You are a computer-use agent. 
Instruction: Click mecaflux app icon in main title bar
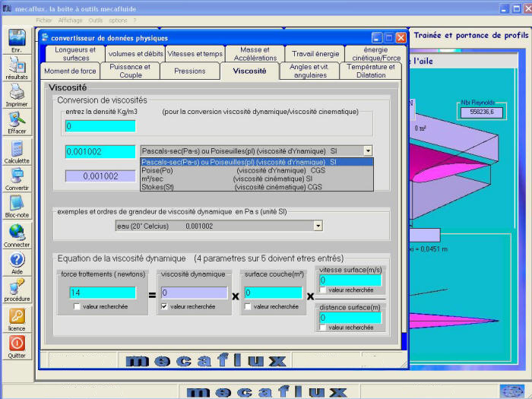tap(7, 8)
